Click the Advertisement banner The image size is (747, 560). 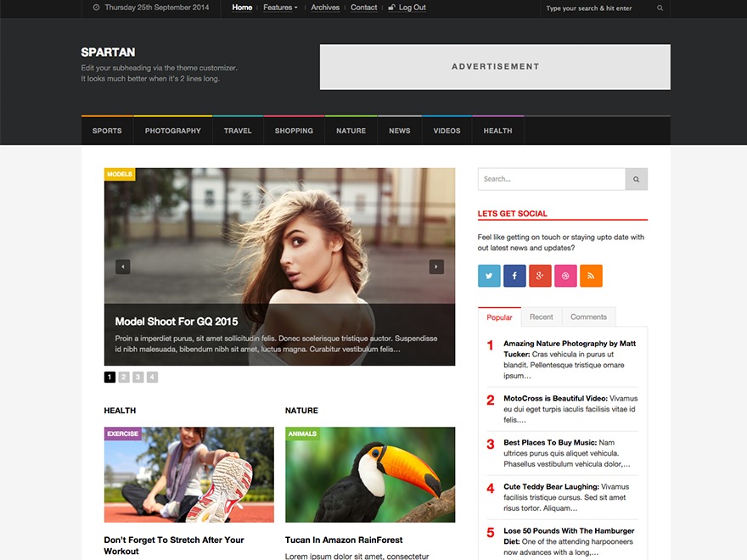(x=495, y=67)
